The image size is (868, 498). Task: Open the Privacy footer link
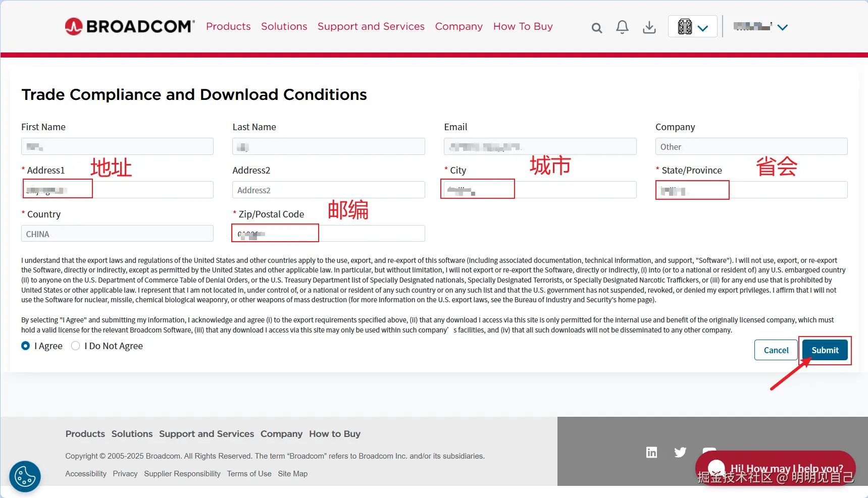[125, 474]
